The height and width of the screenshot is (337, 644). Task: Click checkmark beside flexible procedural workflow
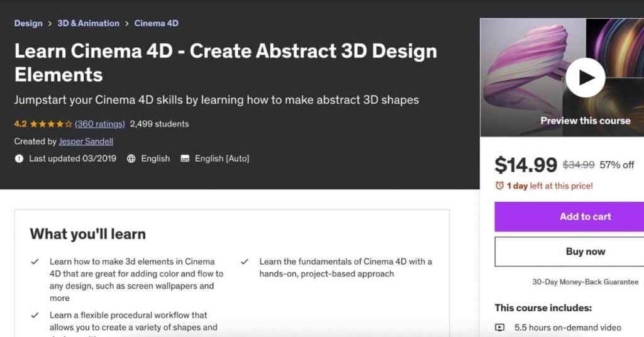click(35, 315)
